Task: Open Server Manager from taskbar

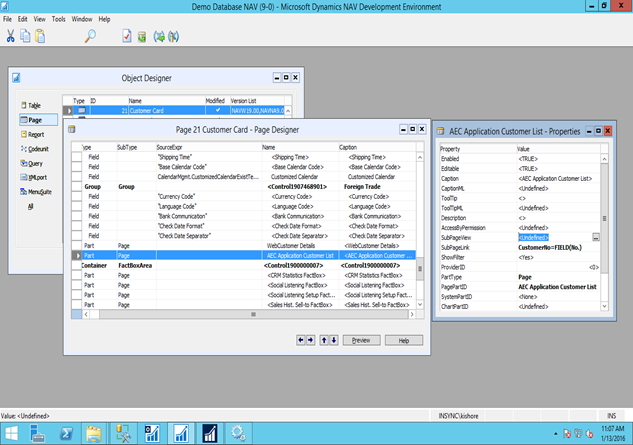Action: tap(38, 434)
